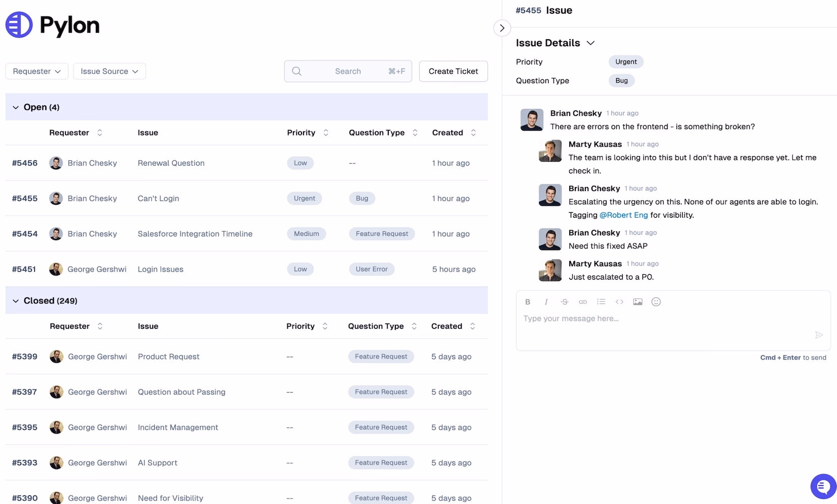
Task: Click '5 hours ago' on ticket #5451
Action: click(x=454, y=269)
